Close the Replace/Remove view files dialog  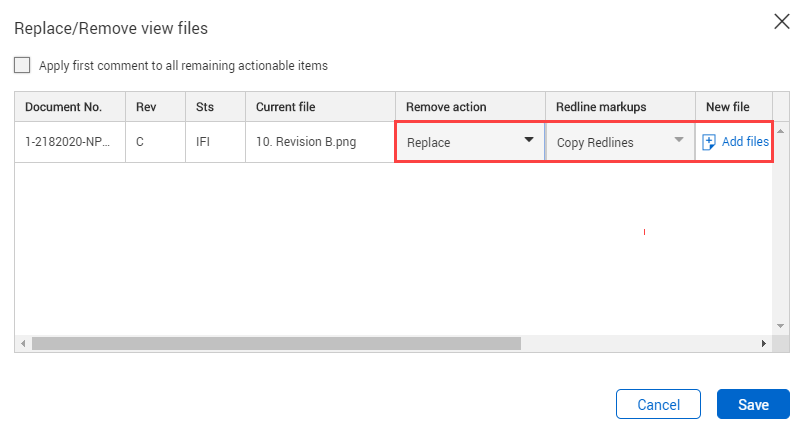[781, 22]
